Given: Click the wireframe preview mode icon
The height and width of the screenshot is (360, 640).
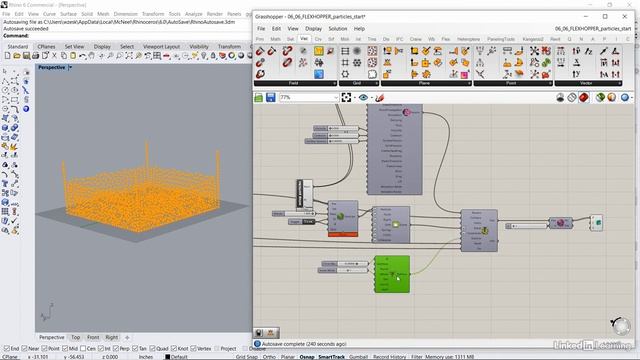Looking at the screenshot, I should 572,98.
